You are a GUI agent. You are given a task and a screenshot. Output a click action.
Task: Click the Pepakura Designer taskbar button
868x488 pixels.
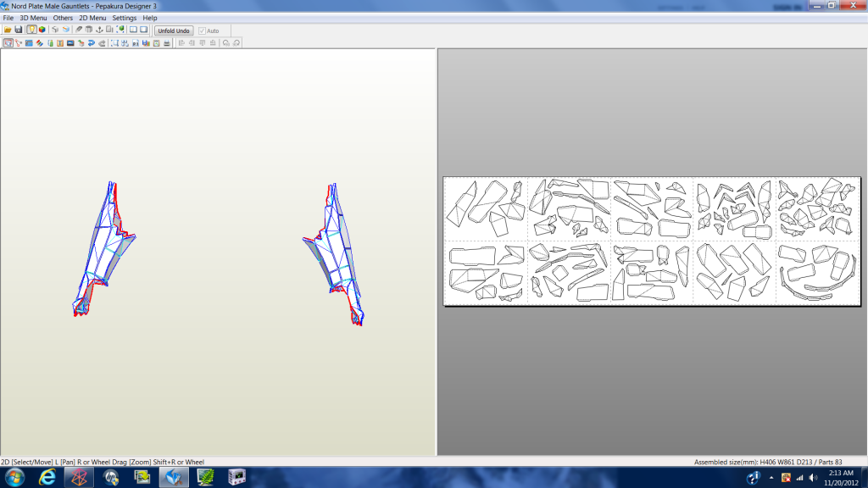coord(174,477)
